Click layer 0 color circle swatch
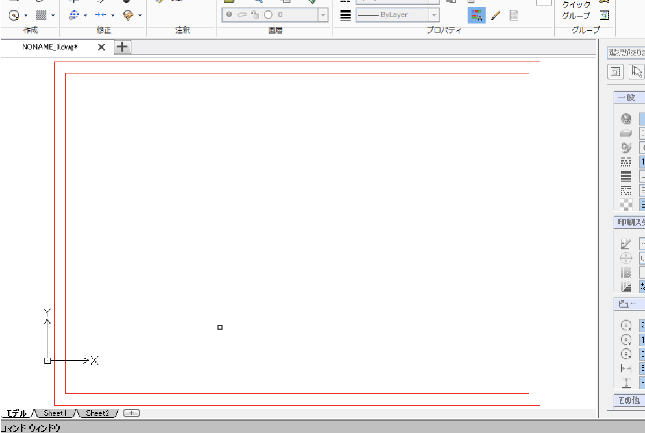The height and width of the screenshot is (433, 645). point(268,15)
